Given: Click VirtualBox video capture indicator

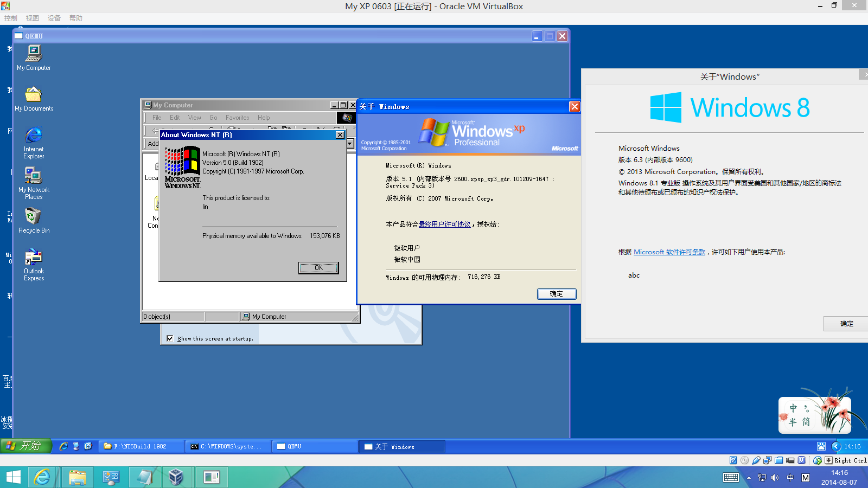Looking at the screenshot, I should [x=790, y=460].
